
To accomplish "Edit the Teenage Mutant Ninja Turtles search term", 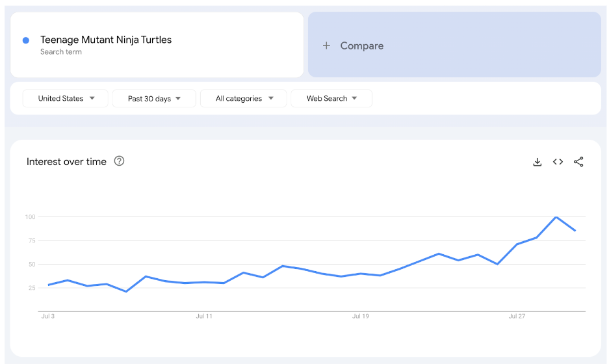I will point(106,40).
